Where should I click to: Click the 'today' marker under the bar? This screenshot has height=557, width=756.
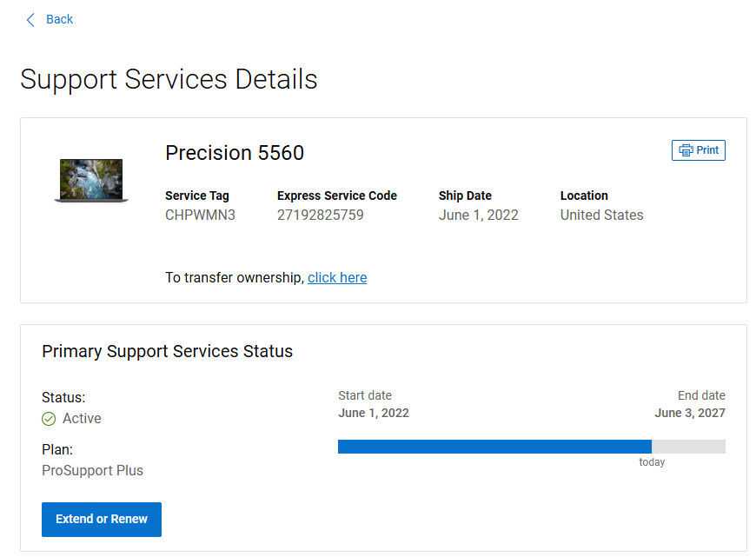click(x=652, y=462)
